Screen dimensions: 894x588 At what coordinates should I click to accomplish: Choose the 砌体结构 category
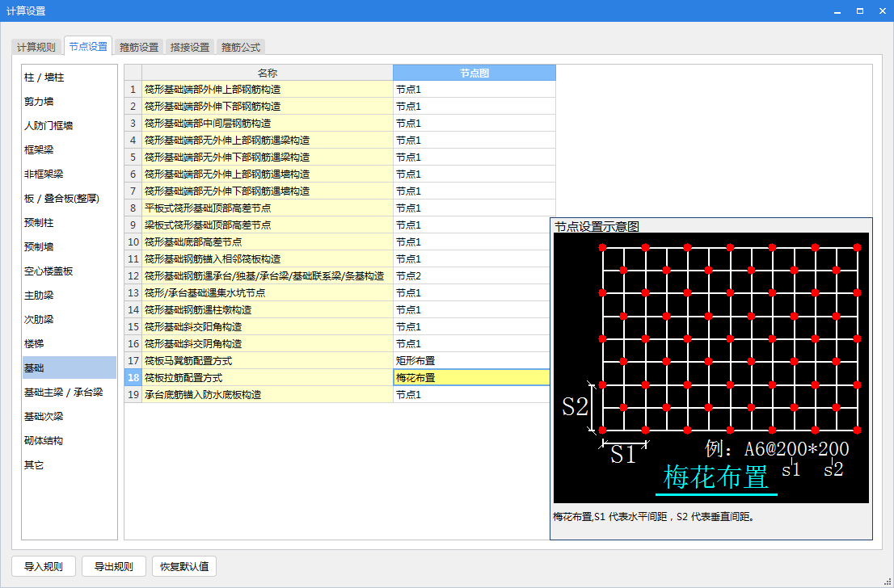[69, 440]
